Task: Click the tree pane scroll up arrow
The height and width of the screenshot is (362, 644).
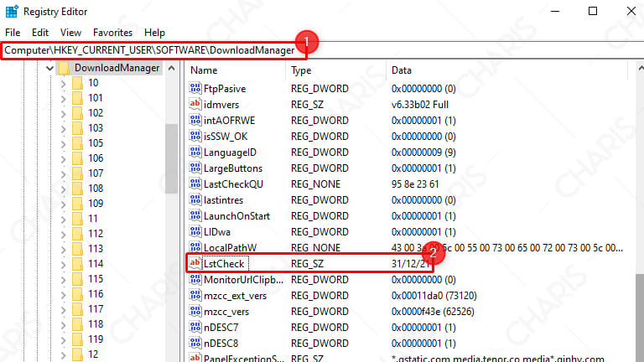Action: point(172,68)
